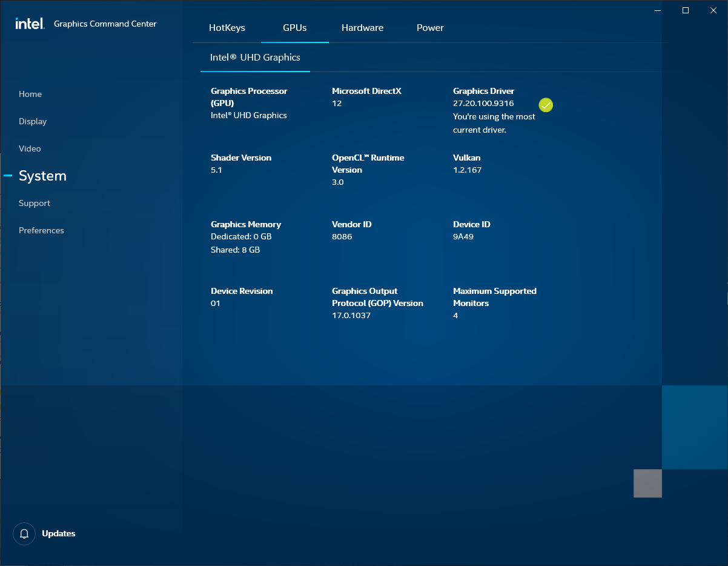This screenshot has width=728, height=566.
Task: Click the Updates bell icon
Action: click(24, 534)
